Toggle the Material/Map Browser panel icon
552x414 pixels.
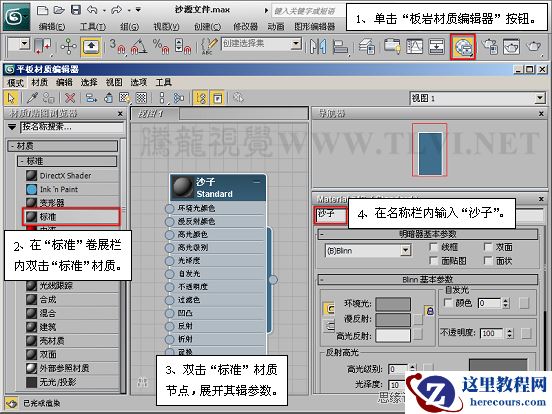201,98
